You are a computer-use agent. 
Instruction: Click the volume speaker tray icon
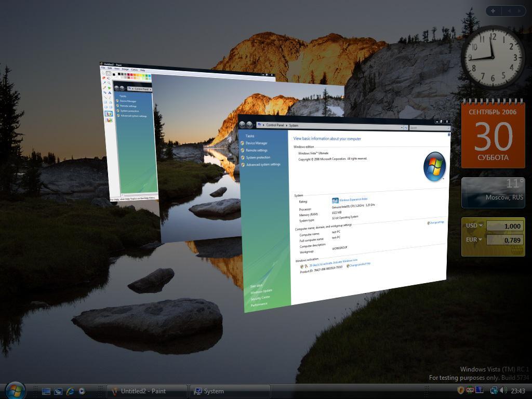pyautogui.click(x=503, y=390)
